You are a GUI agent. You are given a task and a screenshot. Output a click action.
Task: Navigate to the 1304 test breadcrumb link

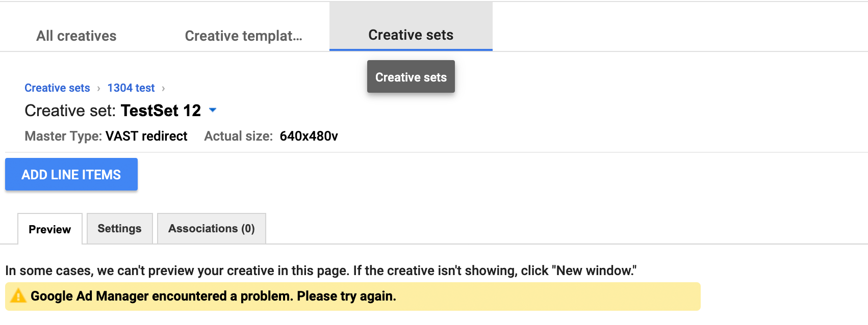click(x=131, y=88)
